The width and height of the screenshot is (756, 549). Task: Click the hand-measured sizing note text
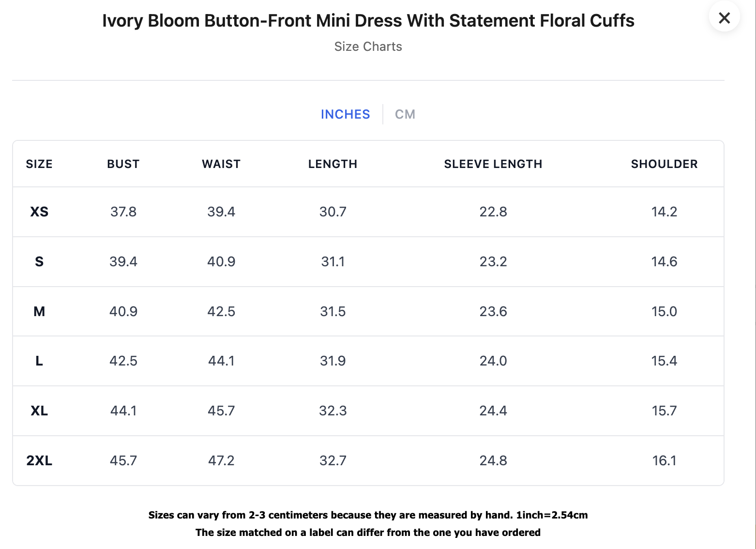368,515
